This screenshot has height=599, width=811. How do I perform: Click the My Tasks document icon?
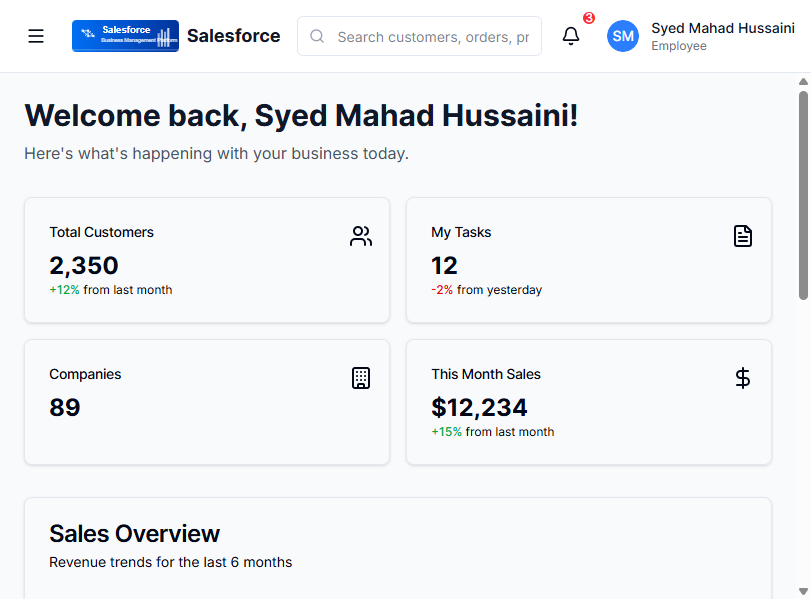point(743,236)
